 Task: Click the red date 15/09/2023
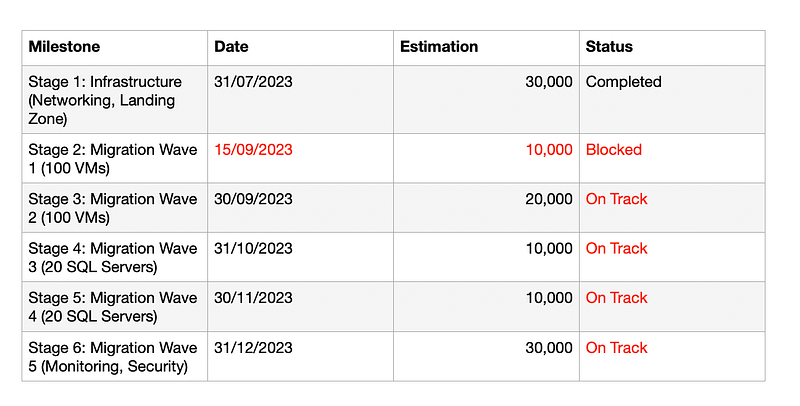(253, 150)
